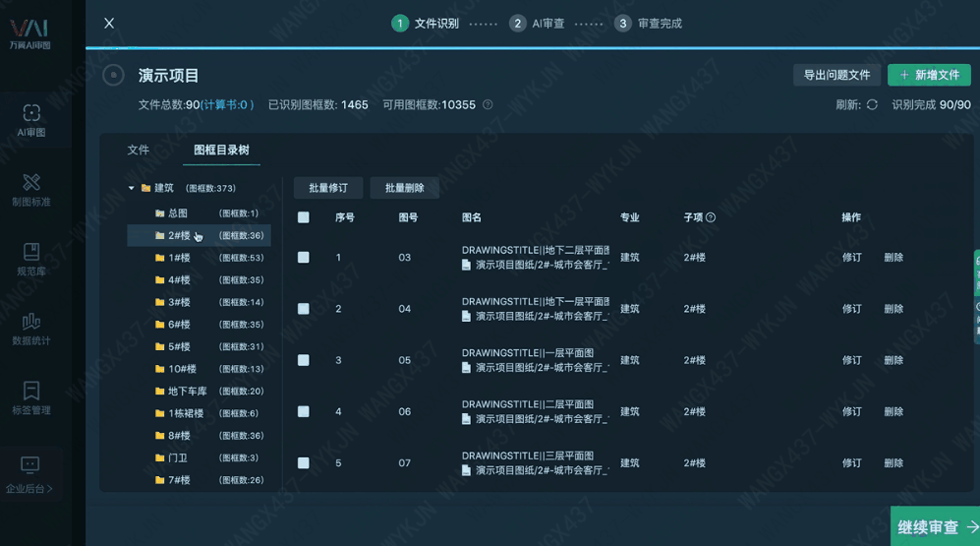Open the AI审图 sidebar icon
Viewport: 980px width, 546px height.
tap(31, 119)
